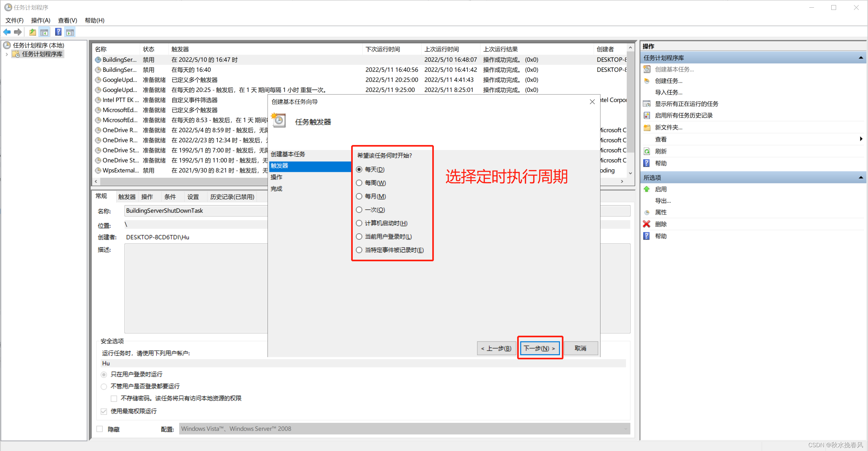Click the clock icon of Intel PTT EK row

(x=98, y=100)
